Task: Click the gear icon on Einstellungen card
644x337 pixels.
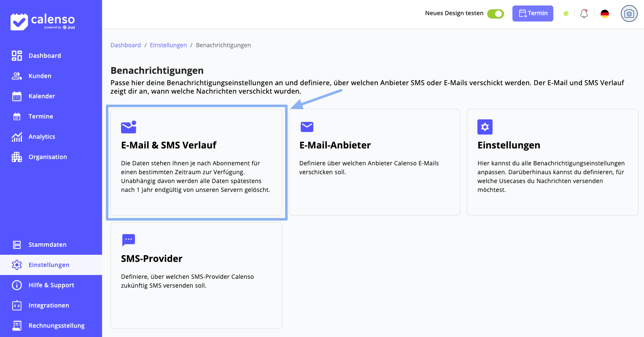Action: coord(485,127)
